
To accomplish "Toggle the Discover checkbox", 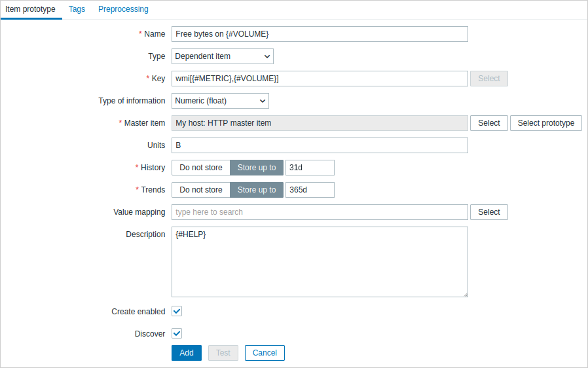I will click(x=177, y=333).
